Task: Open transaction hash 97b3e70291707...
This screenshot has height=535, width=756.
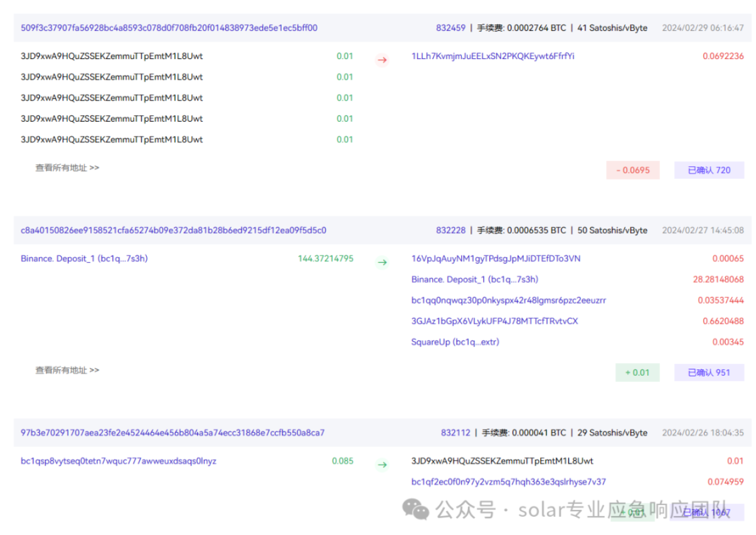Action: (173, 433)
